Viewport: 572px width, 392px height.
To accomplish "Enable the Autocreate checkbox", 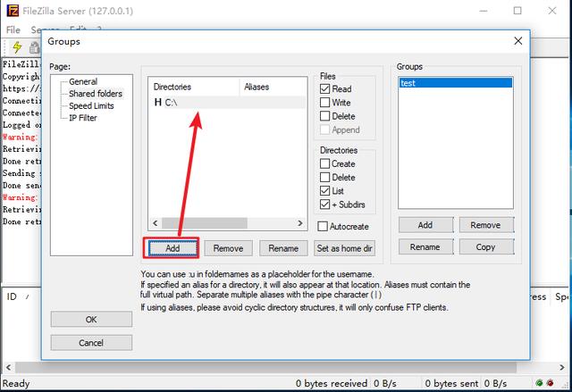I will pos(323,226).
